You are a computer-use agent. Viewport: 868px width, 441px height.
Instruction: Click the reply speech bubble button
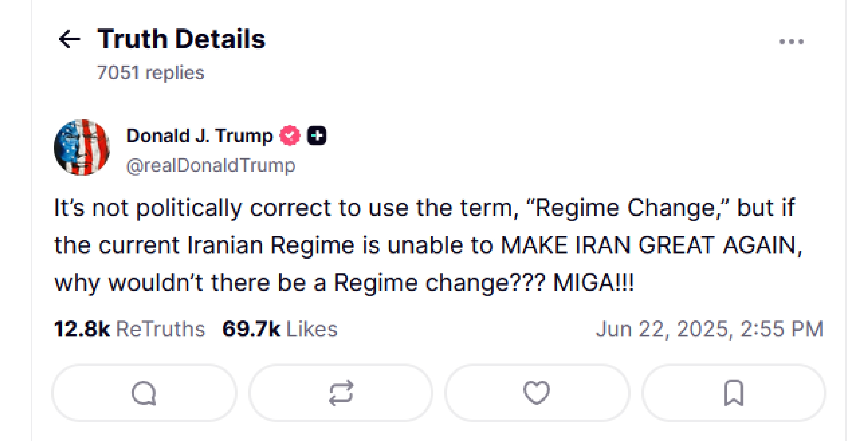point(144,393)
